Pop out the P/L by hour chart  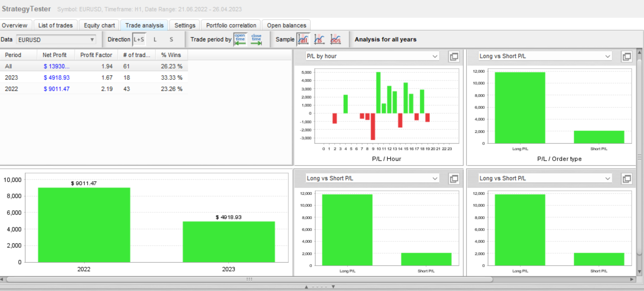click(x=454, y=56)
